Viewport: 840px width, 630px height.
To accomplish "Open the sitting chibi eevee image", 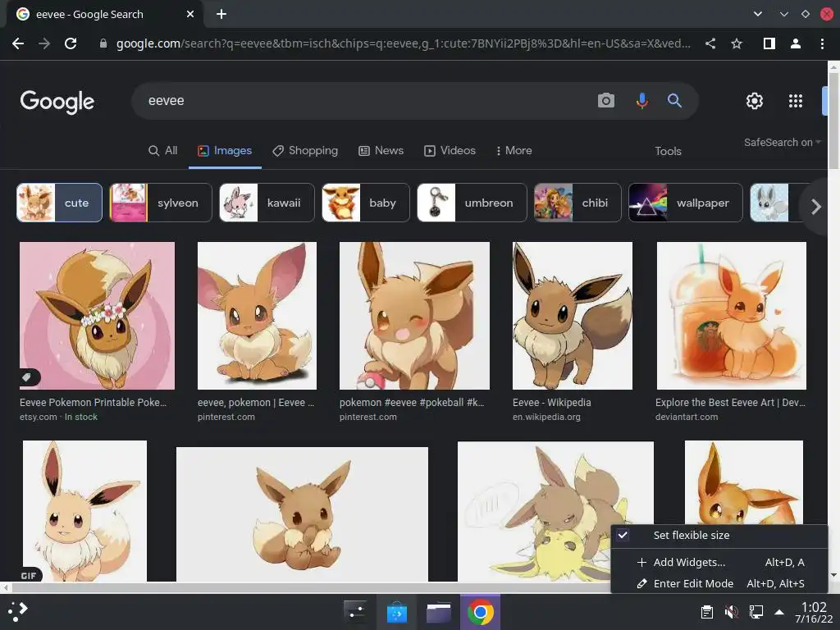I will 302,514.
